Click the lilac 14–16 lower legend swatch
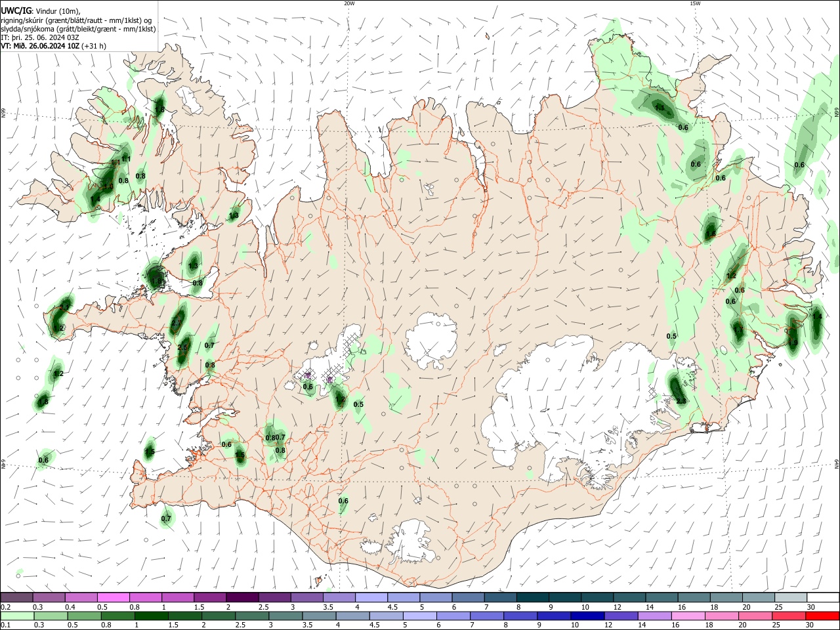The image size is (840, 630). click(x=654, y=616)
